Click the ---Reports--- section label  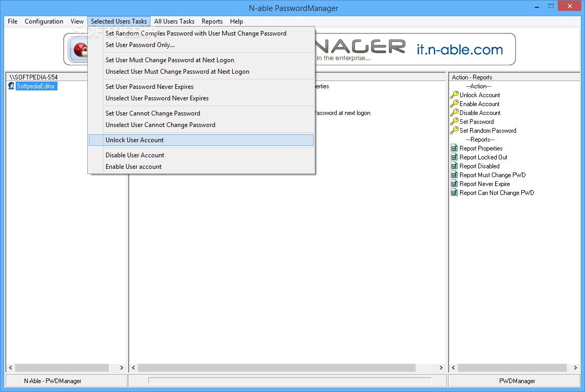pyautogui.click(x=480, y=140)
